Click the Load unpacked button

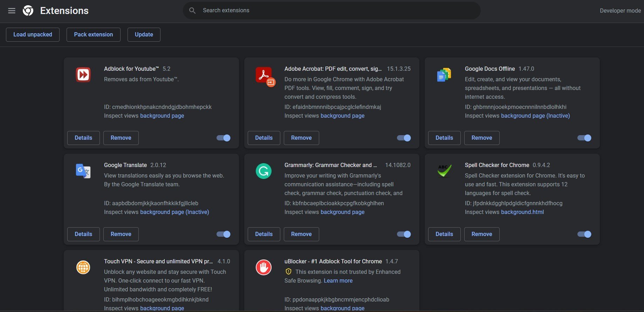[33, 35]
